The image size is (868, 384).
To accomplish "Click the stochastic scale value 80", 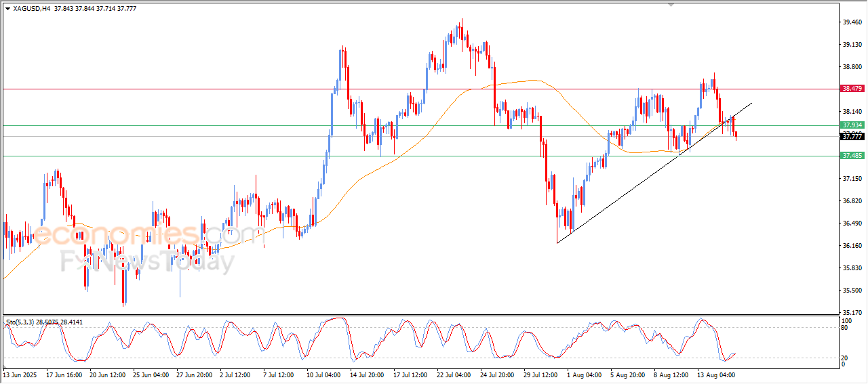I will [x=844, y=328].
